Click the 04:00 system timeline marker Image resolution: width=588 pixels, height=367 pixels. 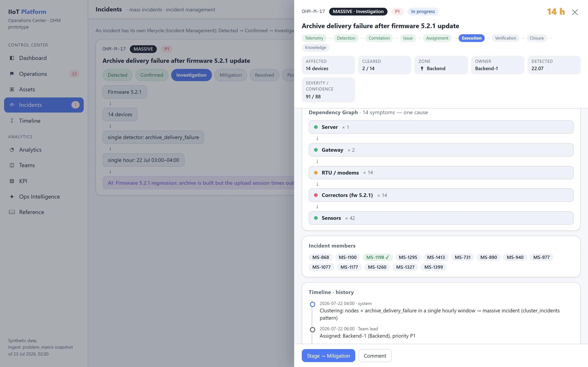tap(312, 304)
